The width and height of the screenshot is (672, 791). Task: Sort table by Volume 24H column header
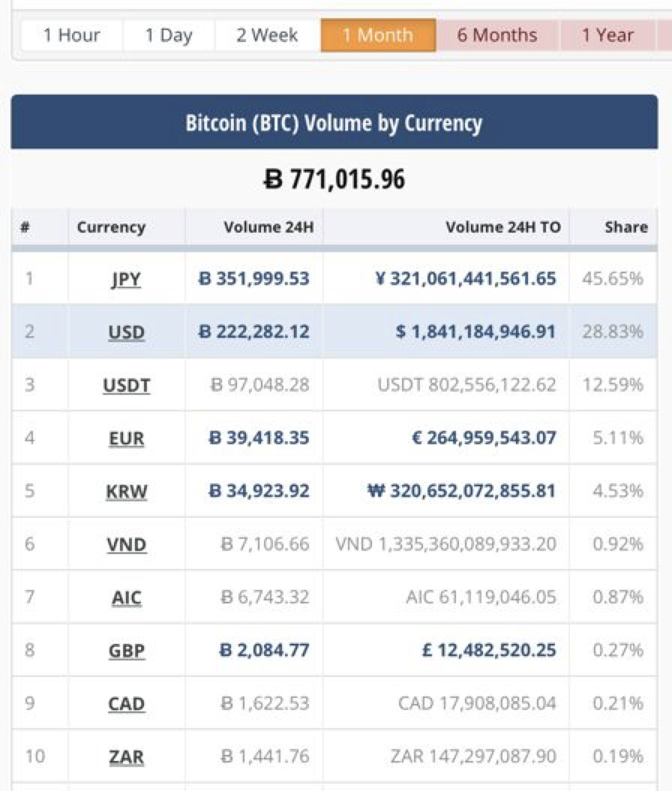click(268, 227)
